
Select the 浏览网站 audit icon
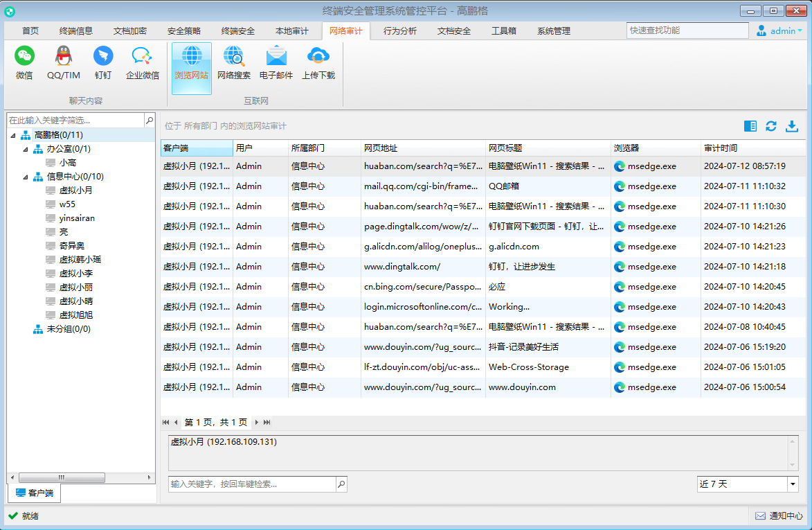tap(192, 68)
